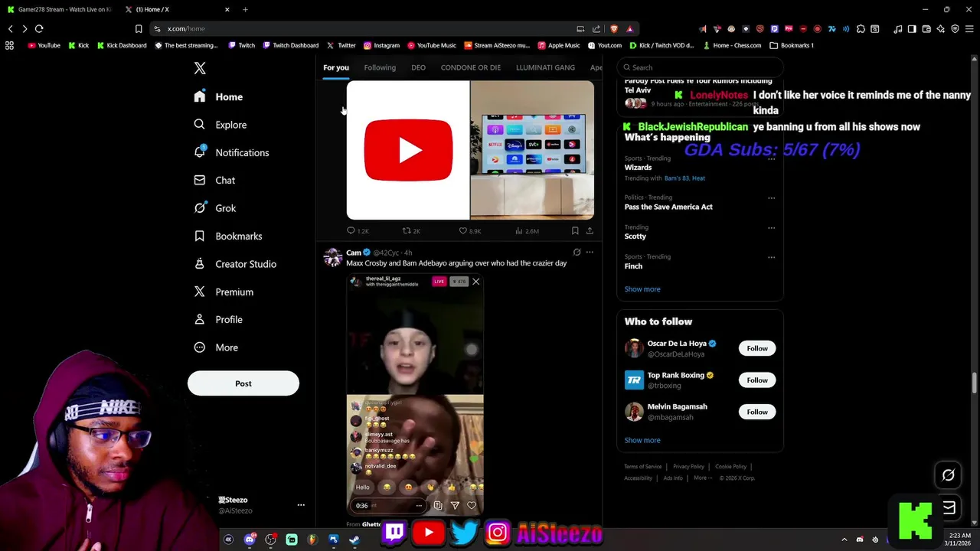The height and width of the screenshot is (551, 980).
Task: Open options for the Wizards trend
Action: (771, 158)
